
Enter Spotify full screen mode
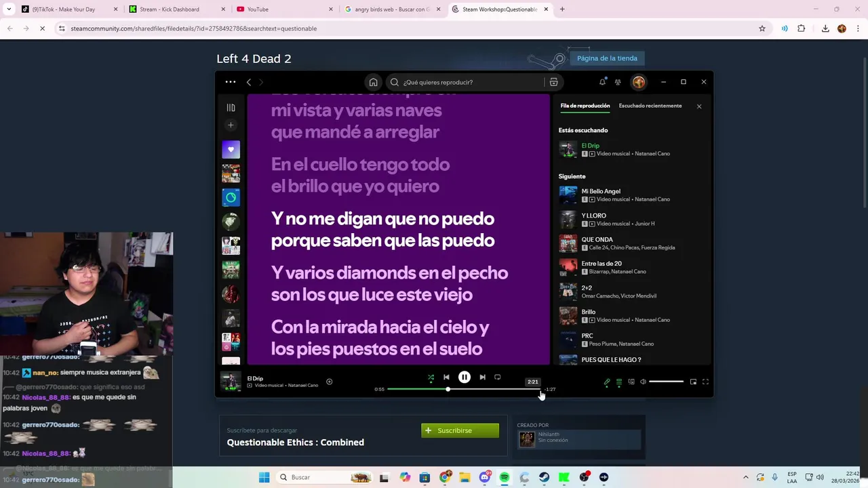point(705,382)
